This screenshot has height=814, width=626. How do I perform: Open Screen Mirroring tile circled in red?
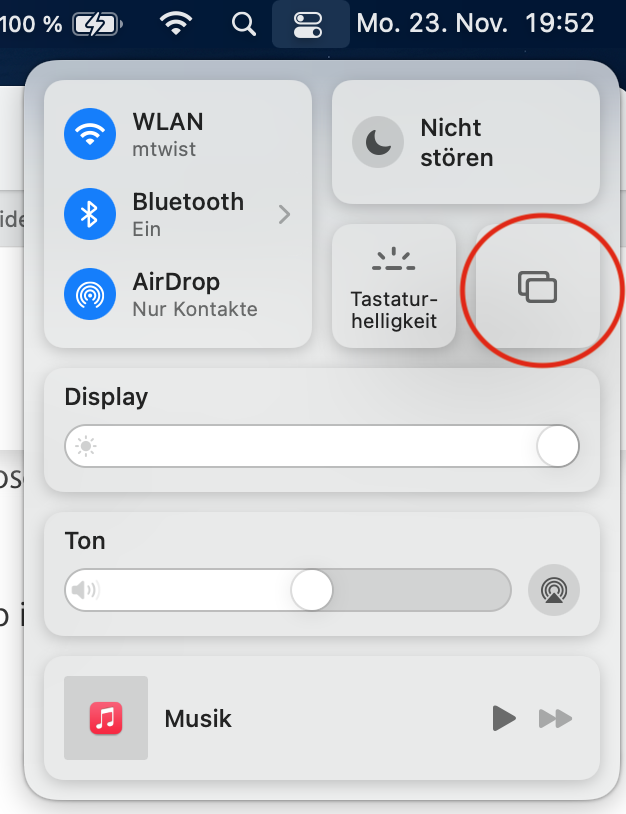538,286
